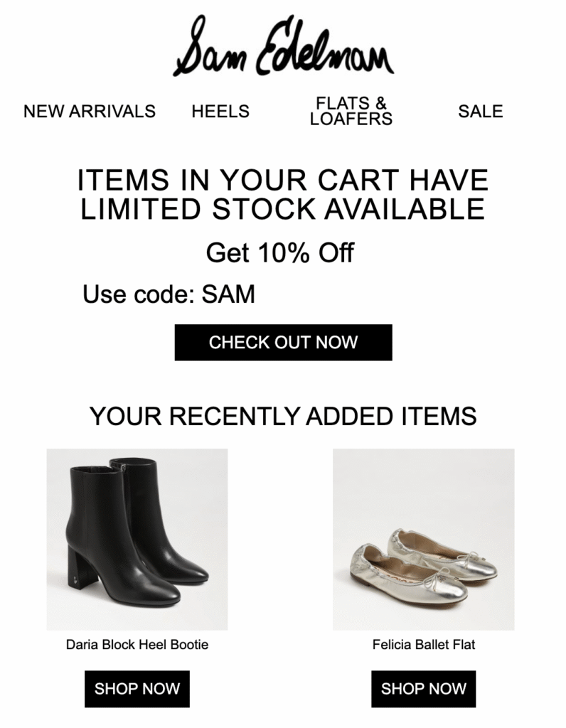Click the limited stock availability headline
566x728 pixels.
pos(282,193)
